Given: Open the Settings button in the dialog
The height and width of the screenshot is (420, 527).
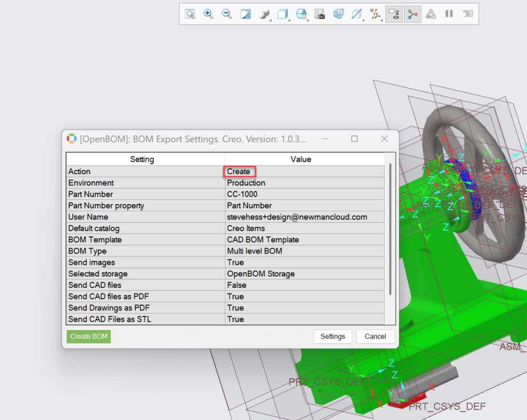Looking at the screenshot, I should point(333,336).
